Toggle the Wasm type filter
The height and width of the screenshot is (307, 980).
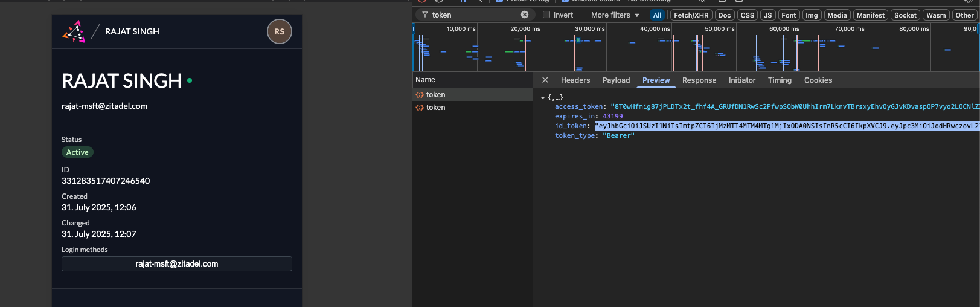point(936,15)
